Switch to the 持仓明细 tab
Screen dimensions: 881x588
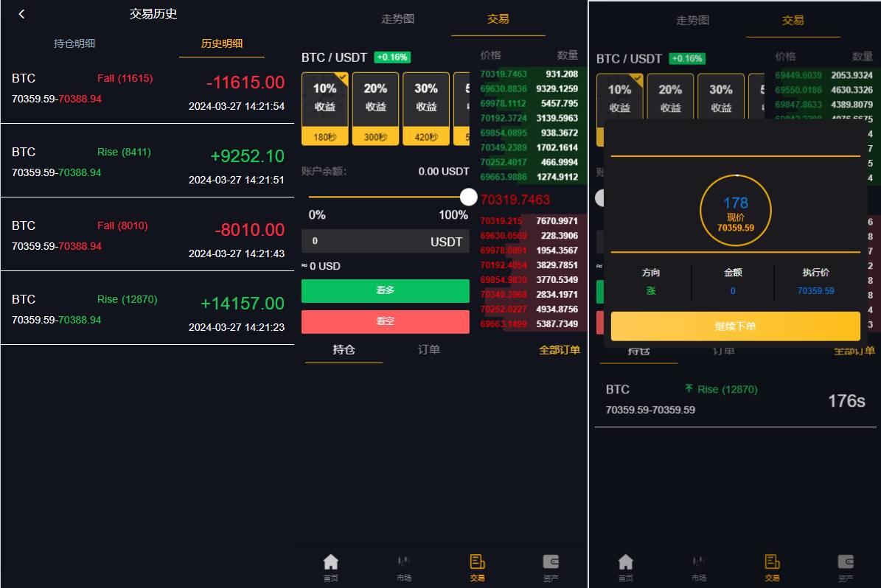pos(74,43)
